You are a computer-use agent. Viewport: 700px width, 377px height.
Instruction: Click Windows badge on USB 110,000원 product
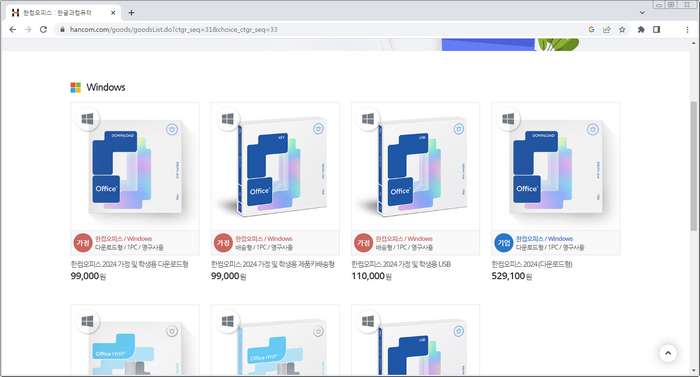pyautogui.click(x=368, y=119)
